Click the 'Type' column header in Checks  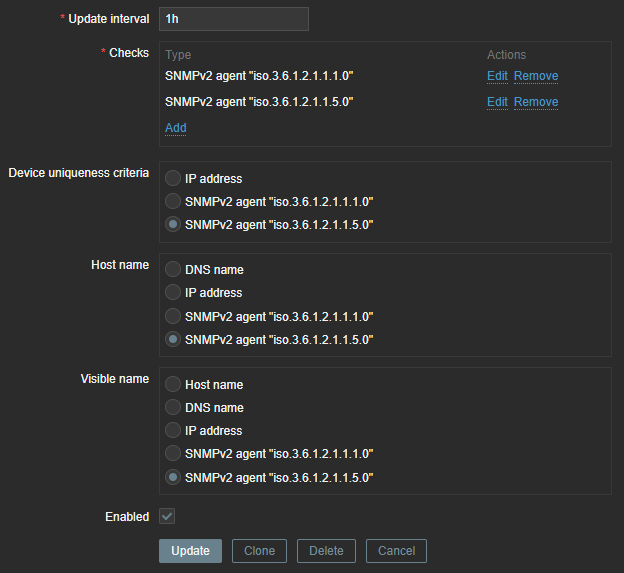178,55
